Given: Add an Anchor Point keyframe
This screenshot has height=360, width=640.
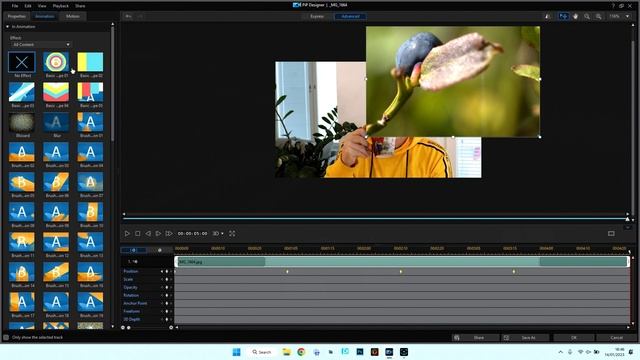Looking at the screenshot, I should 167,303.
